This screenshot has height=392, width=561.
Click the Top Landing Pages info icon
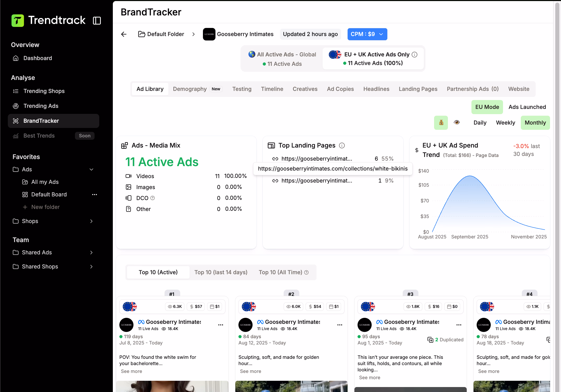[x=342, y=145]
